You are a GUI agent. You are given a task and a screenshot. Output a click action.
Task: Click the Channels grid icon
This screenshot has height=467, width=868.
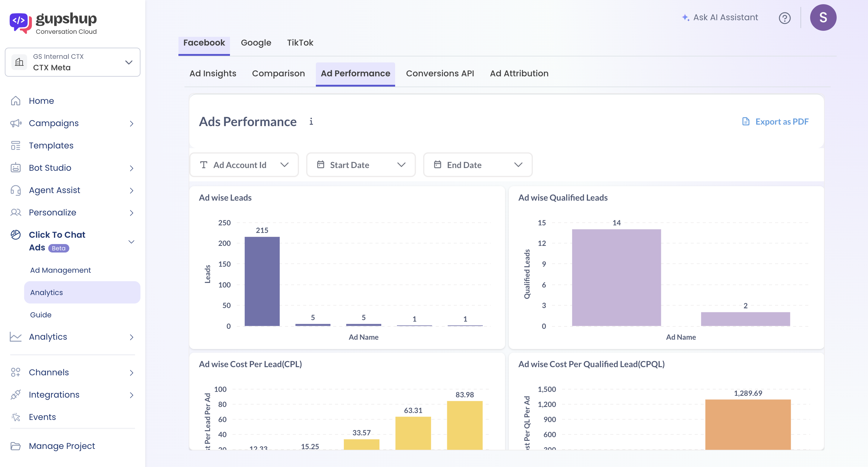15,372
